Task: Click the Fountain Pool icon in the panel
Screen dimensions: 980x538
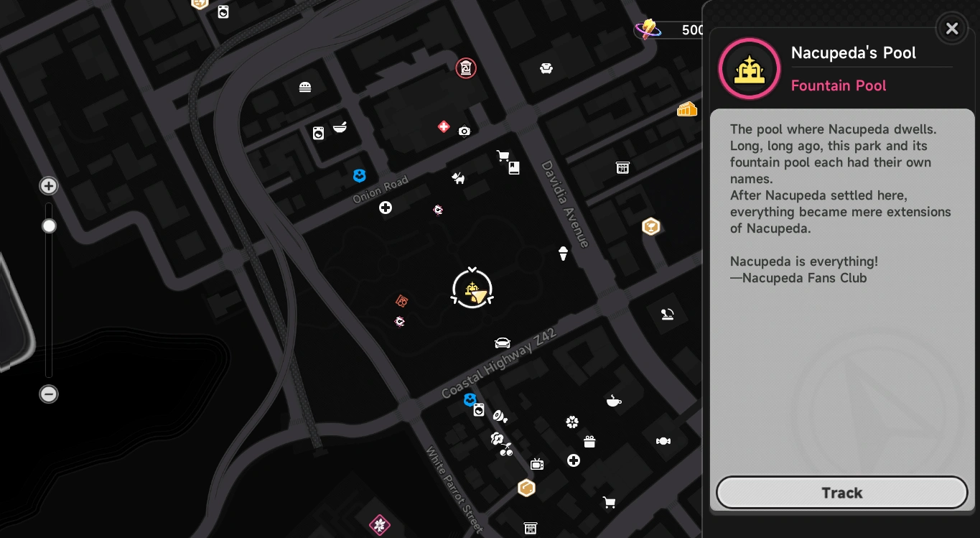Action: pyautogui.click(x=750, y=69)
